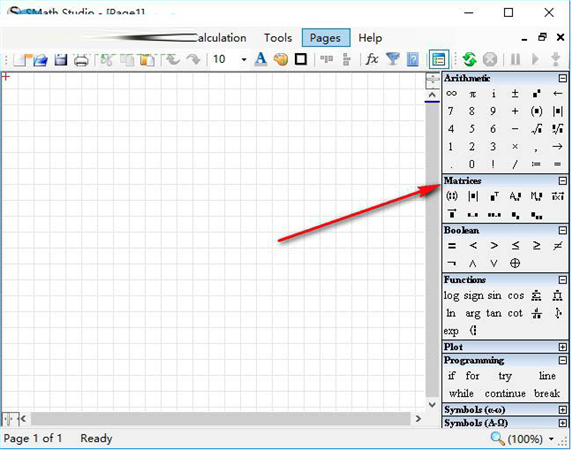This screenshot has width=572, height=450.
Task: Open the Help menu
Action: coord(370,38)
